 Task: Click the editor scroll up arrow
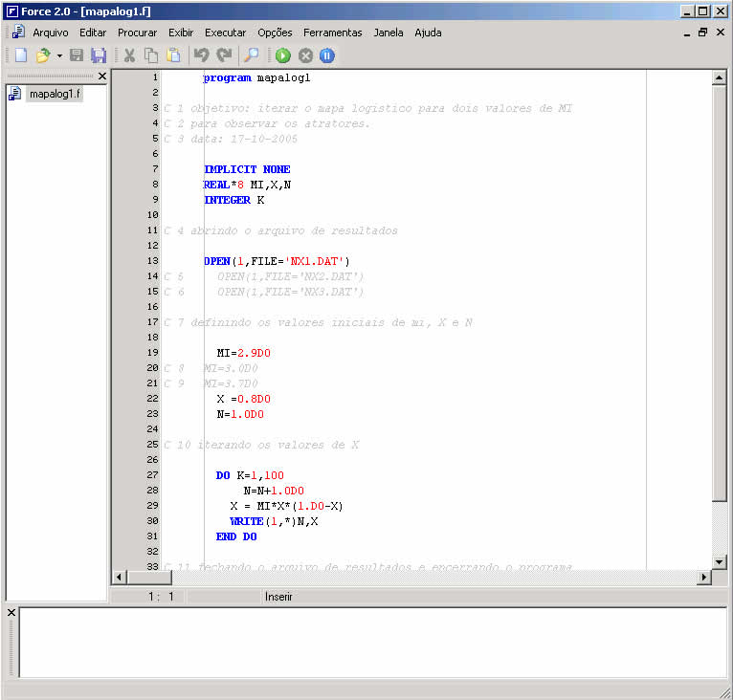[x=719, y=77]
